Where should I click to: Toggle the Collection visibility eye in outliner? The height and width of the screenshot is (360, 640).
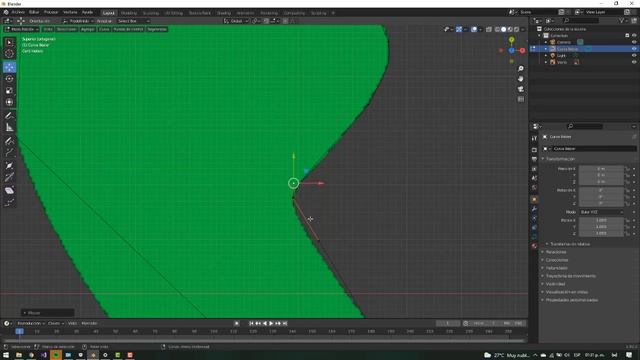(634, 36)
